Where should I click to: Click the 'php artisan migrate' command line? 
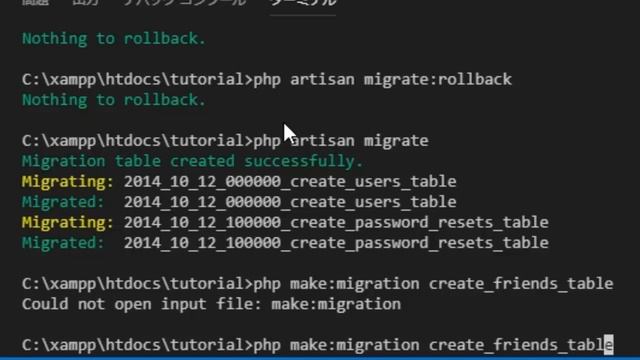[x=225, y=141]
